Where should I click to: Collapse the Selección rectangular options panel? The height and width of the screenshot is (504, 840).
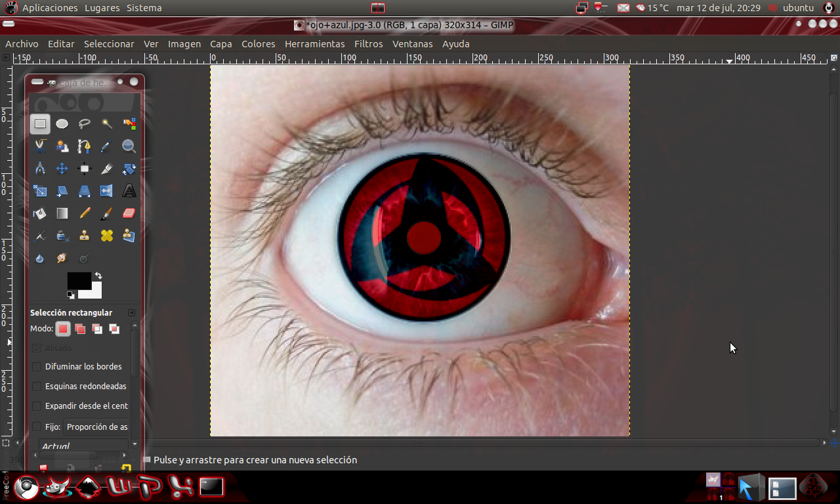[131, 312]
